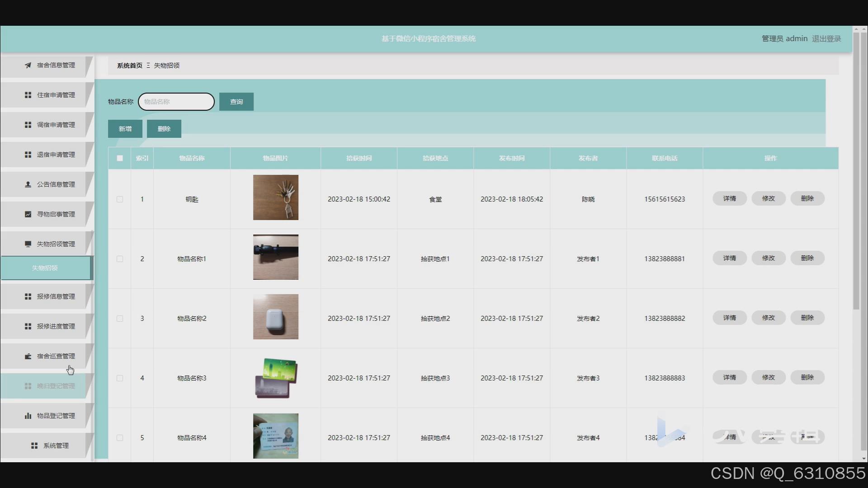Viewport: 868px width, 488px height.
Task: Open the 晚归登记管理 menu item
Action: (x=56, y=386)
